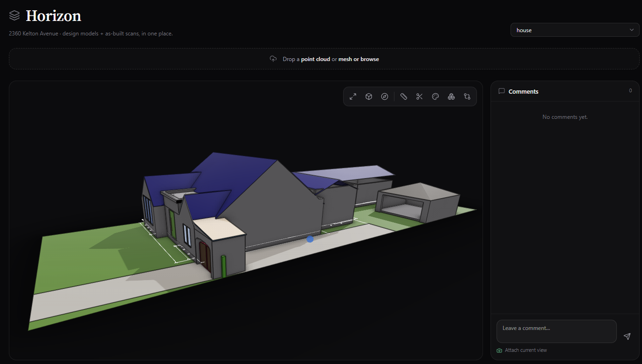Click the stacked cubes models icon

click(x=451, y=96)
